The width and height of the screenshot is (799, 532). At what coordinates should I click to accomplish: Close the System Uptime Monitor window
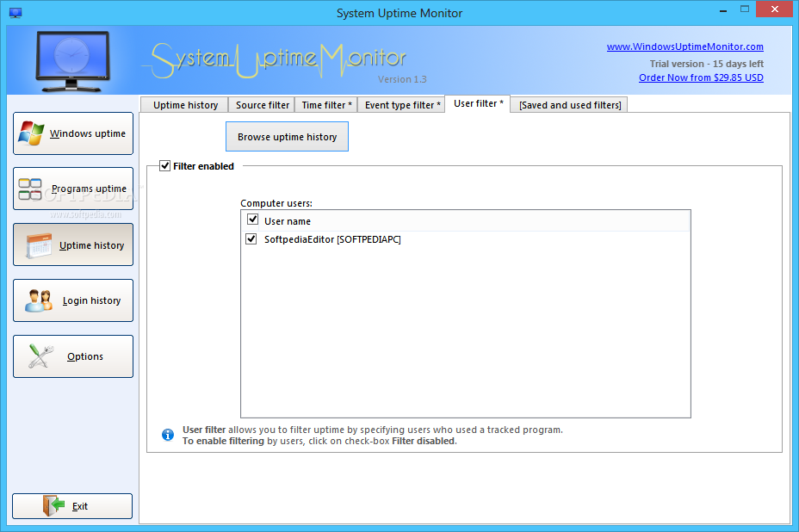tap(775, 9)
